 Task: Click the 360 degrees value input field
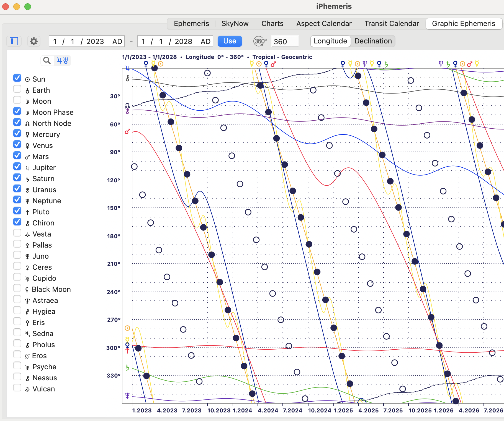pos(285,41)
